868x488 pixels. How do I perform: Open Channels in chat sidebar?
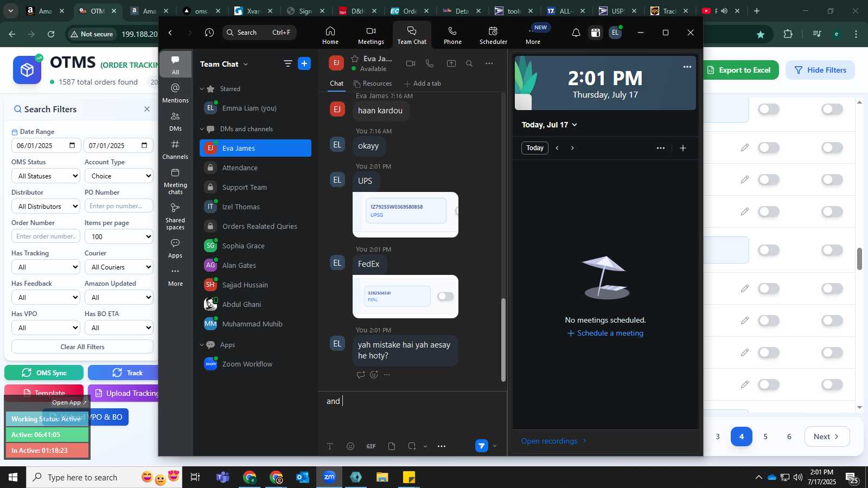pyautogui.click(x=175, y=150)
